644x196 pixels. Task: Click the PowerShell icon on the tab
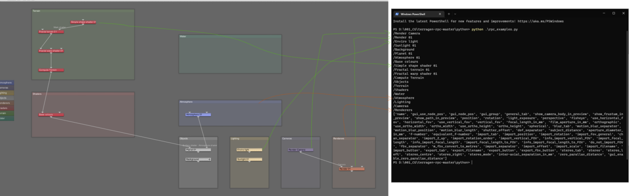(397, 14)
